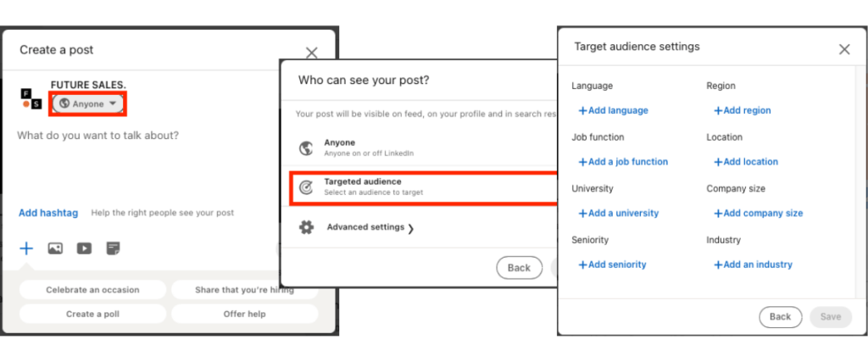Close the Target audience settings dialog
868x362 pixels.
pyautogui.click(x=843, y=49)
